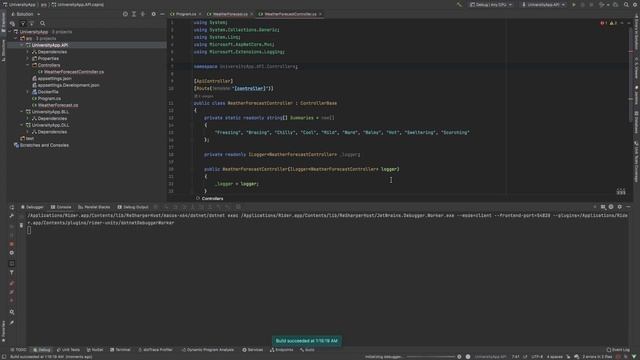Select appsettings.json in Solution tree

click(x=51, y=78)
